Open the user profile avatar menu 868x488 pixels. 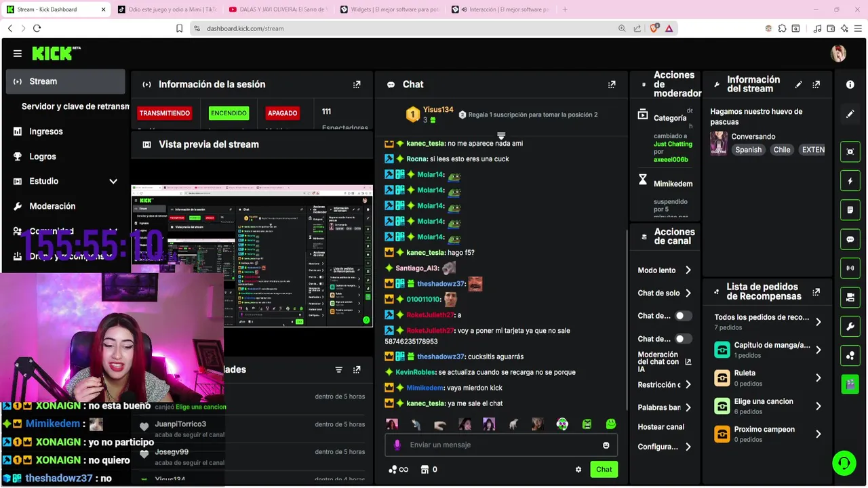838,54
